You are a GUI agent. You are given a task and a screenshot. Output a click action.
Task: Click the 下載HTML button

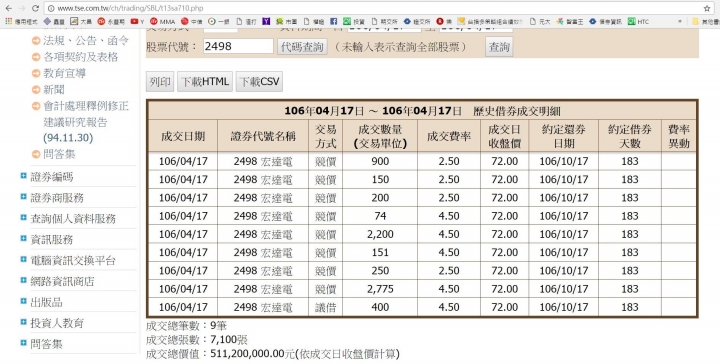click(205, 82)
